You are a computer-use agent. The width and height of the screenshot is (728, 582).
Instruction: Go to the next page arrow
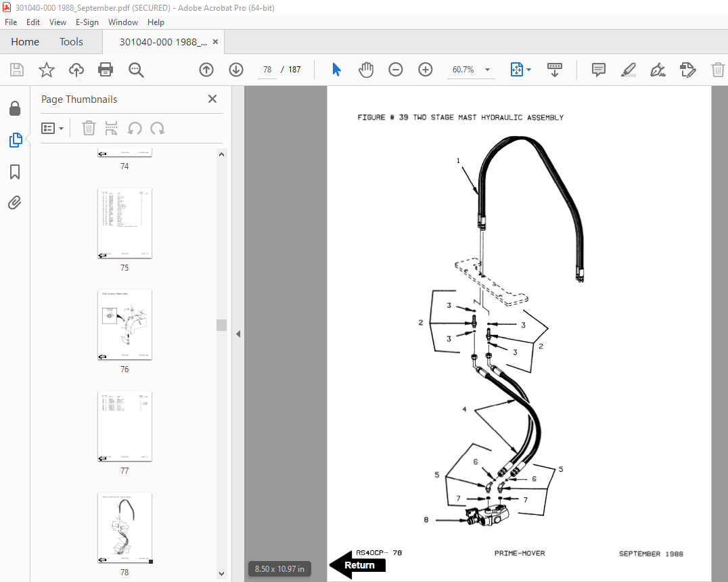[235, 70]
